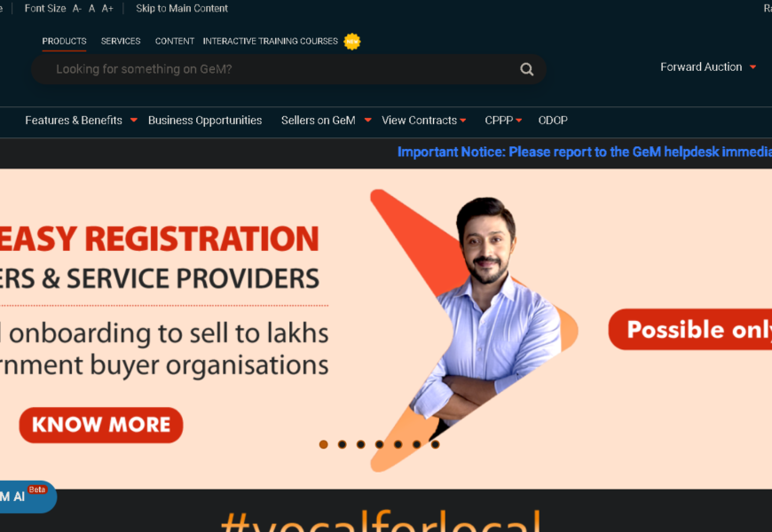This screenshot has height=532, width=772.
Task: Expand the Forward Auction dropdown
Action: 707,66
